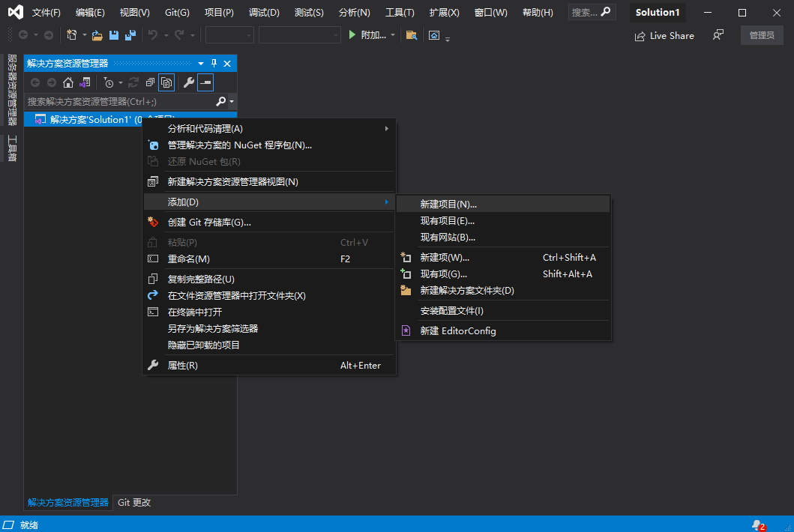Open the 服务器资源管理器 side tab
The height and width of the screenshot is (532, 794).
tap(12, 90)
